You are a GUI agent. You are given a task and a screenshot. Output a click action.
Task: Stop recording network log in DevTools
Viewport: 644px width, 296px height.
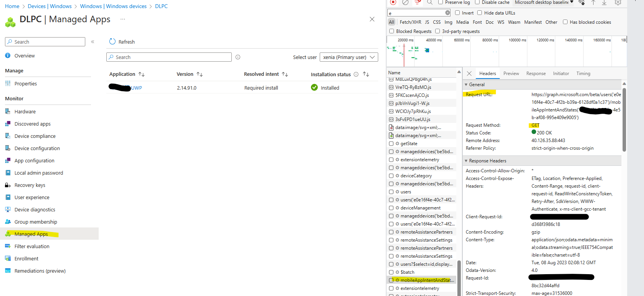tap(393, 2)
